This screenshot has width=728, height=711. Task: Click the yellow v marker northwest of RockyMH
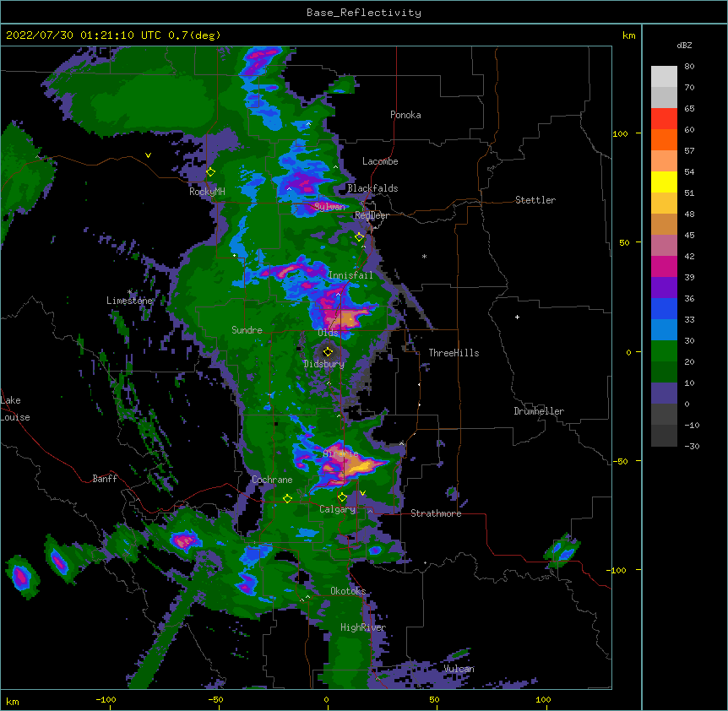point(148,155)
